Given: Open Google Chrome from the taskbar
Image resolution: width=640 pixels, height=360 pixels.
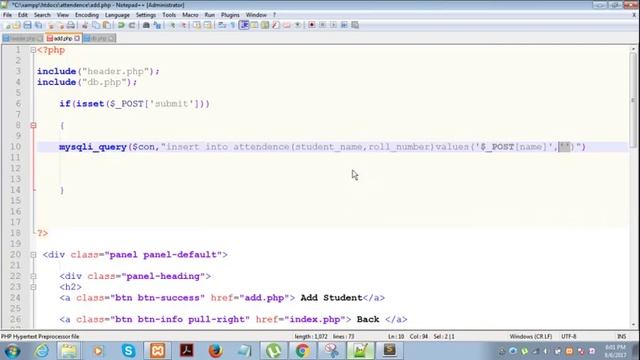Looking at the screenshot, I should [x=302, y=351].
